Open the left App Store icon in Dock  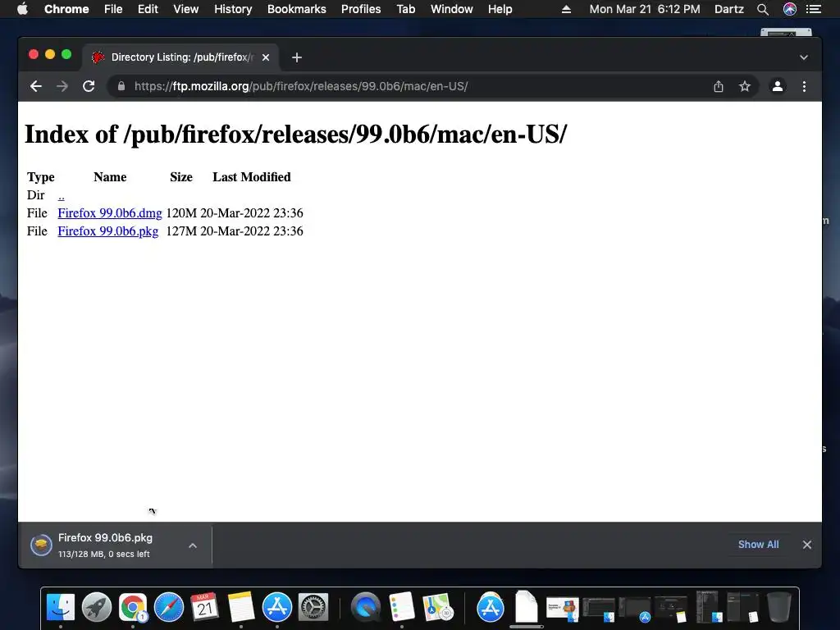click(x=277, y=607)
